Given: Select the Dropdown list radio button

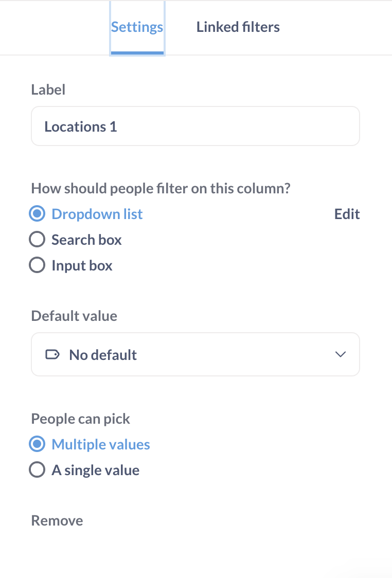Looking at the screenshot, I should pos(37,214).
